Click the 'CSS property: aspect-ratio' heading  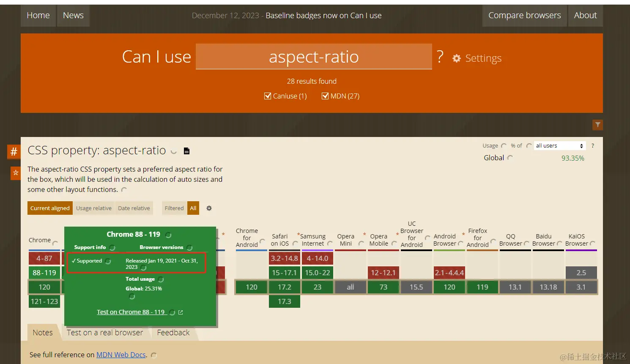[x=97, y=151]
